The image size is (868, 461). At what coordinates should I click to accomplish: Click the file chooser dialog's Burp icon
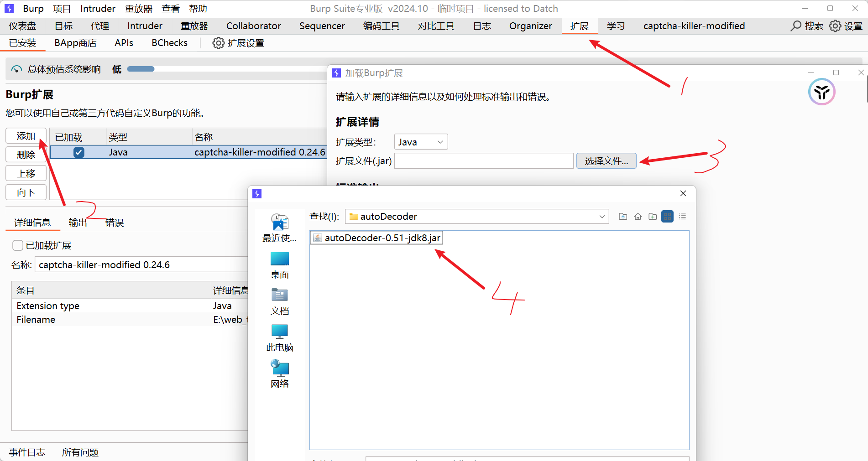point(257,194)
